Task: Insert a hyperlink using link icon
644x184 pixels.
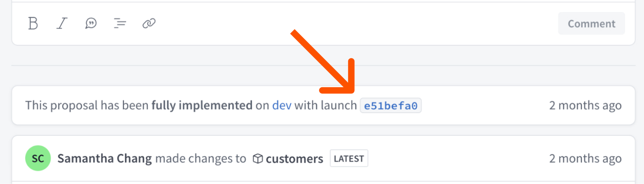Action: coord(149,23)
